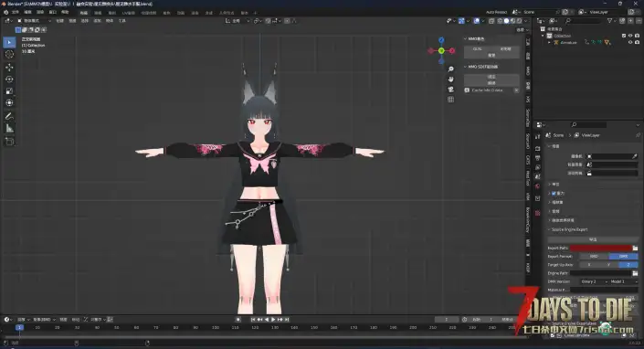This screenshot has width=644, height=349.
Task: Toggle auto keying record button
Action: (238, 320)
